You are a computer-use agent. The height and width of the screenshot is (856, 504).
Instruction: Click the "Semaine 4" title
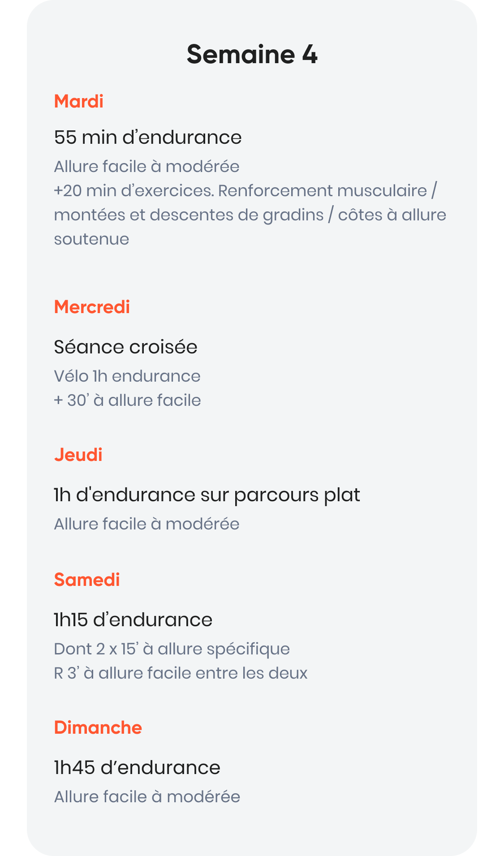pyautogui.click(x=252, y=55)
